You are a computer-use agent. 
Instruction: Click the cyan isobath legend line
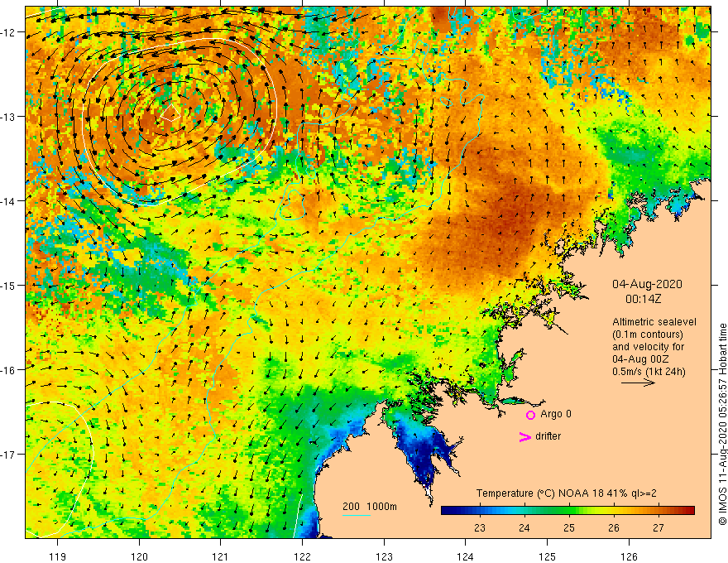coord(357,515)
